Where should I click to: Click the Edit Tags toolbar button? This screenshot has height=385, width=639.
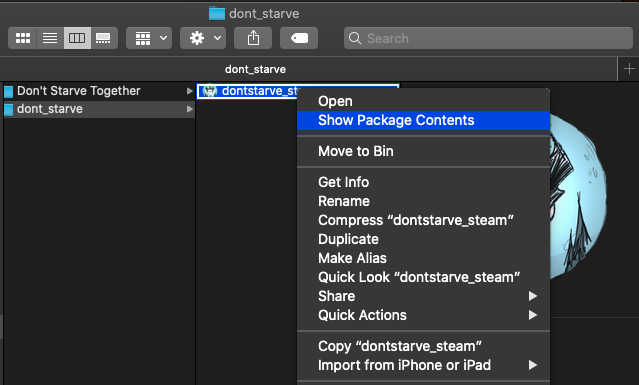299,38
